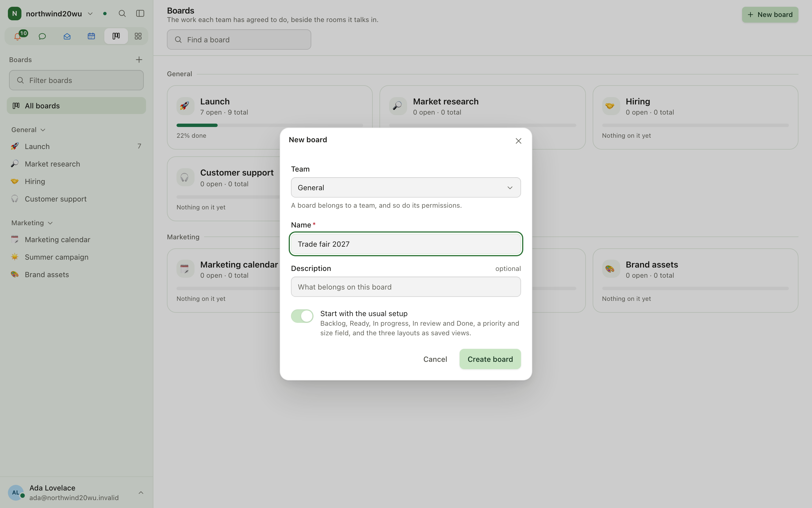Viewport: 812px width, 508px height.
Task: Open Marketing calendar in sidebar list
Action: coord(76,240)
